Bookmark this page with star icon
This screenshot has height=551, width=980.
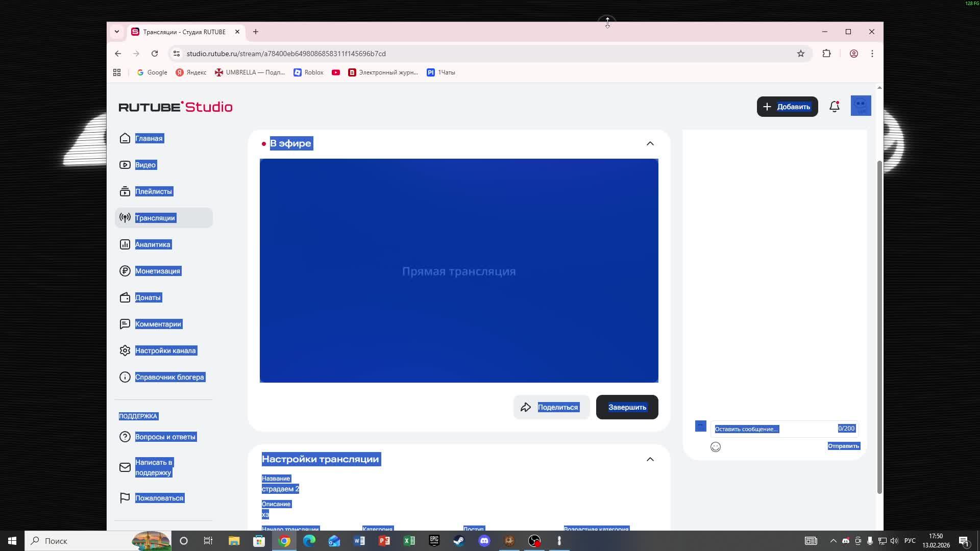click(800, 54)
